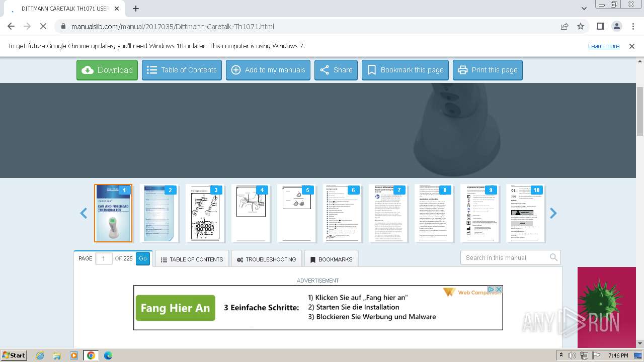Click the share page icon in the address bar
The height and width of the screenshot is (362, 644).
click(x=565, y=26)
